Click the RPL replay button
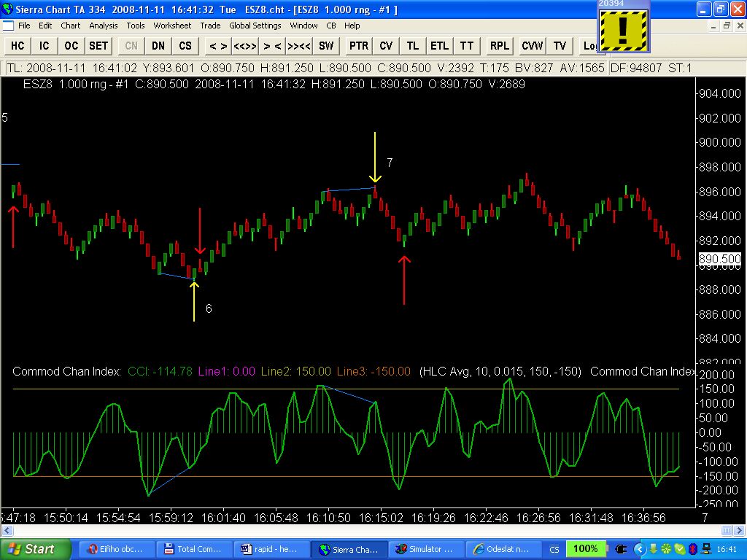The width and height of the screenshot is (747, 560). (500, 46)
